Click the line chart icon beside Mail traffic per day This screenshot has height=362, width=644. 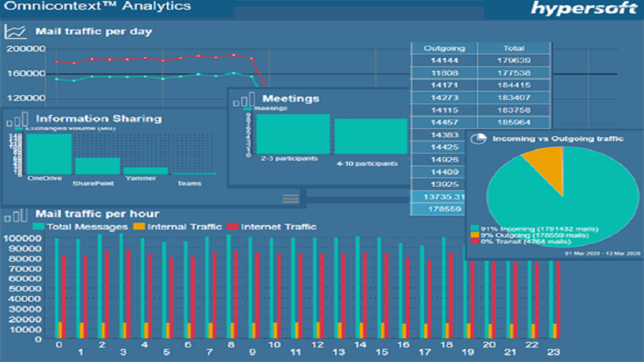pos(15,32)
